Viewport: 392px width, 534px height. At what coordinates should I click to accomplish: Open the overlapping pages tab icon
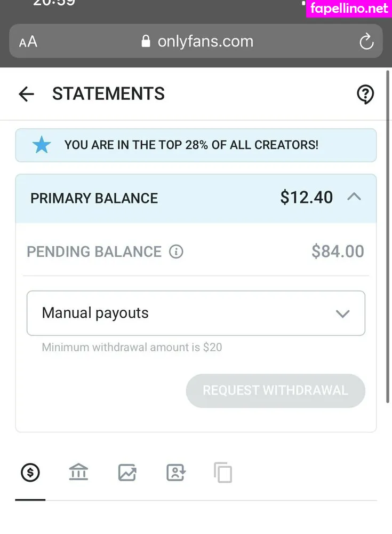pyautogui.click(x=223, y=473)
